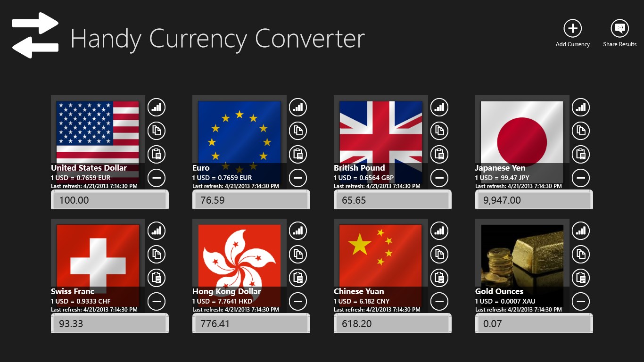Screen dimensions: 644x362
Task: Remove the Euro currency tile
Action: click(298, 178)
